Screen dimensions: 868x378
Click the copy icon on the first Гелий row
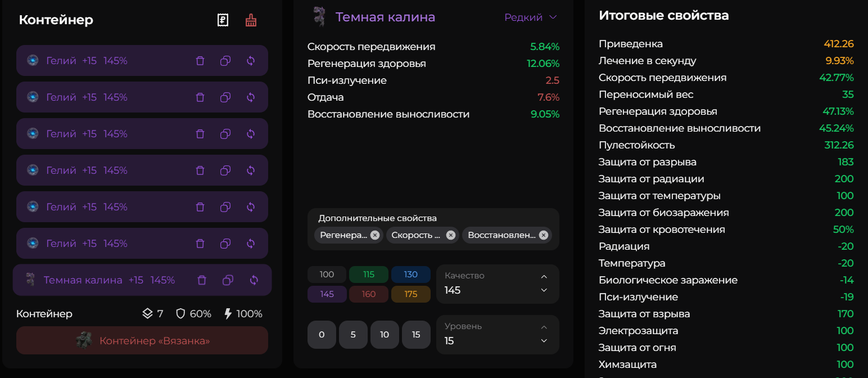pos(225,61)
